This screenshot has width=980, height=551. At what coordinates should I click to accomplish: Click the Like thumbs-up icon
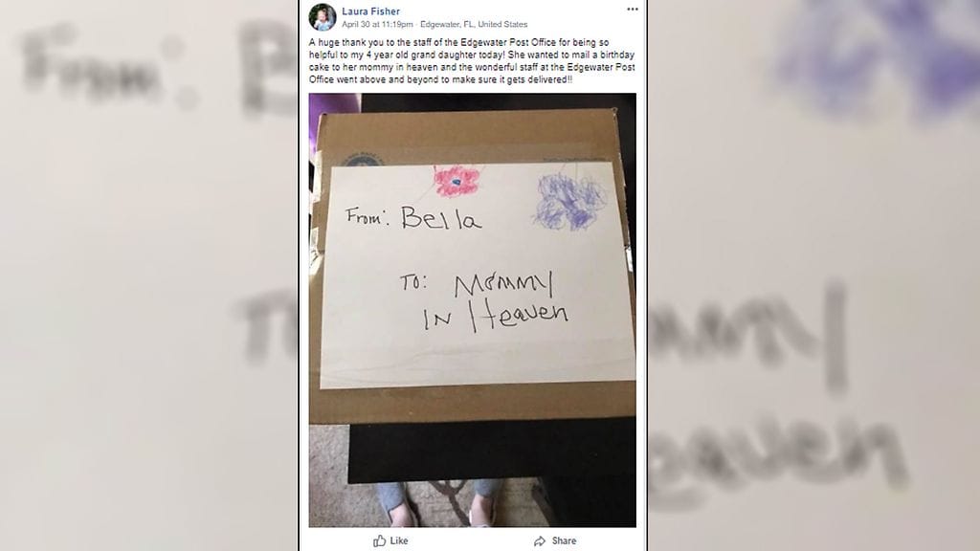coord(379,540)
